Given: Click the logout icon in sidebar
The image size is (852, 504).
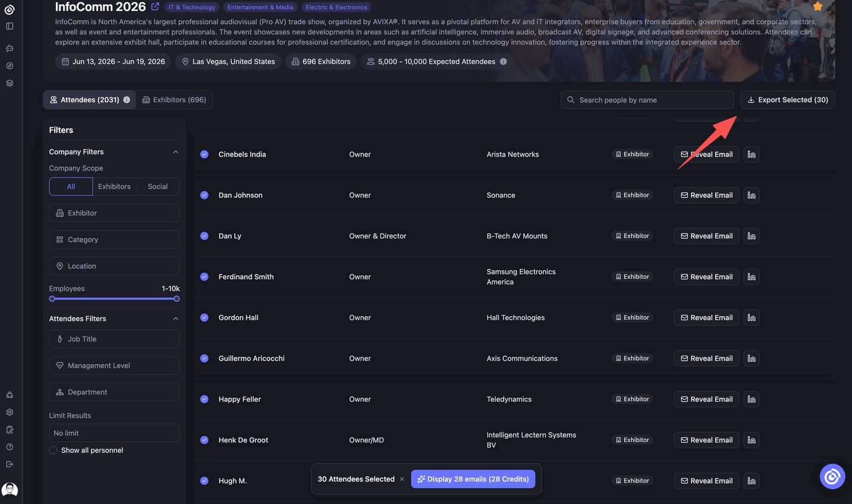Looking at the screenshot, I should [10, 465].
